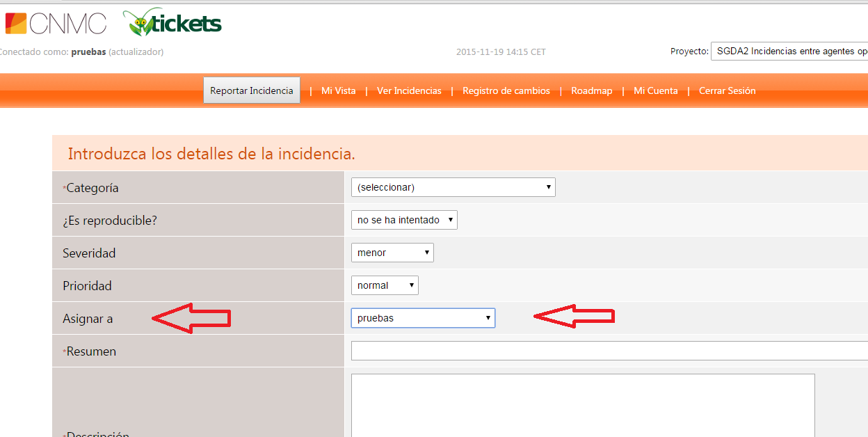868x437 pixels.
Task: Click the Asignar a field label
Action: pos(88,319)
